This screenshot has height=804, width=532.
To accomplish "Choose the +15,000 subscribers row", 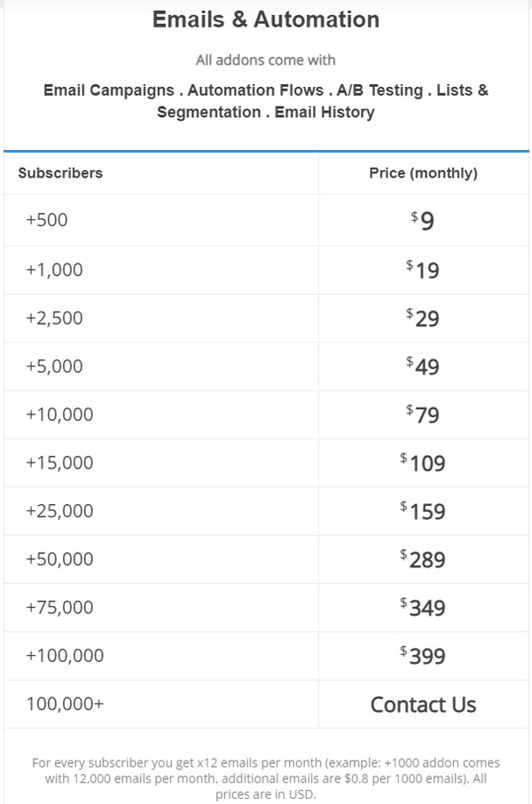I will (266, 462).
